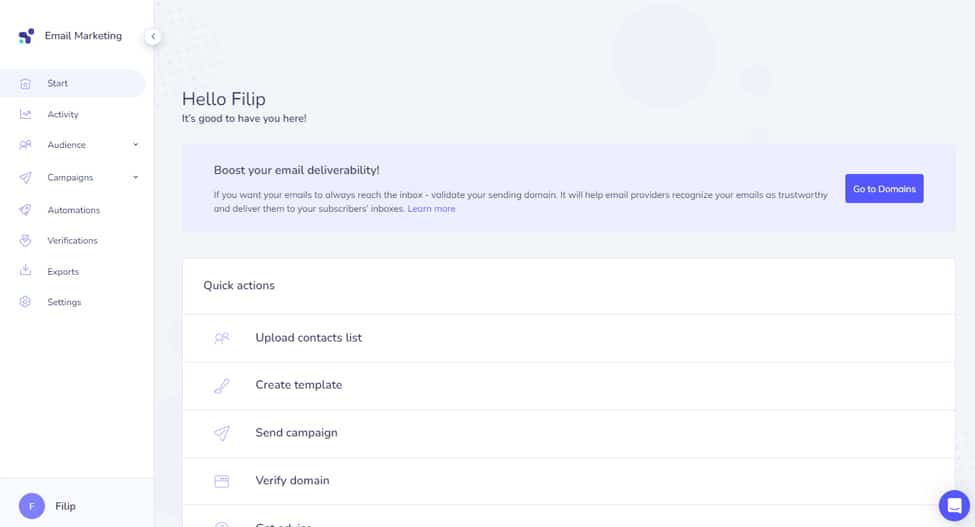Click the Start home icon in the sidebar
The width and height of the screenshot is (975, 527).
[25, 83]
